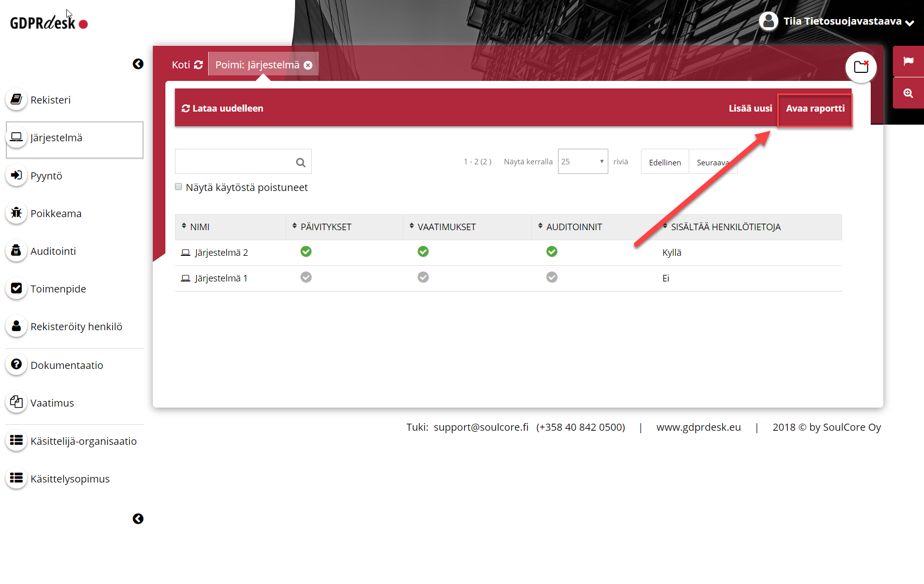This screenshot has width=924, height=584.
Task: Click the flag icon on right edge
Action: pos(908,61)
